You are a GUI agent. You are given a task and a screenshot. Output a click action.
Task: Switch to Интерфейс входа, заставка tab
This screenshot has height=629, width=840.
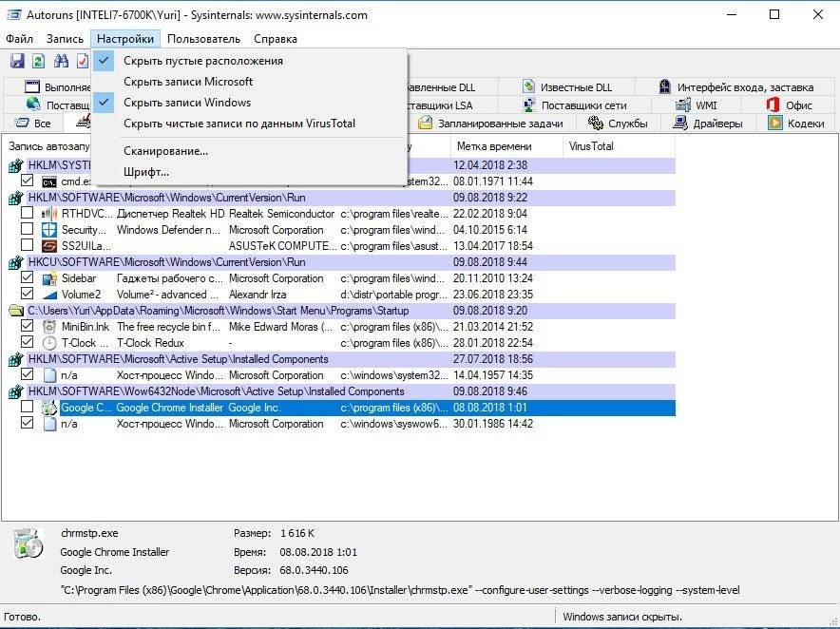(x=735, y=86)
